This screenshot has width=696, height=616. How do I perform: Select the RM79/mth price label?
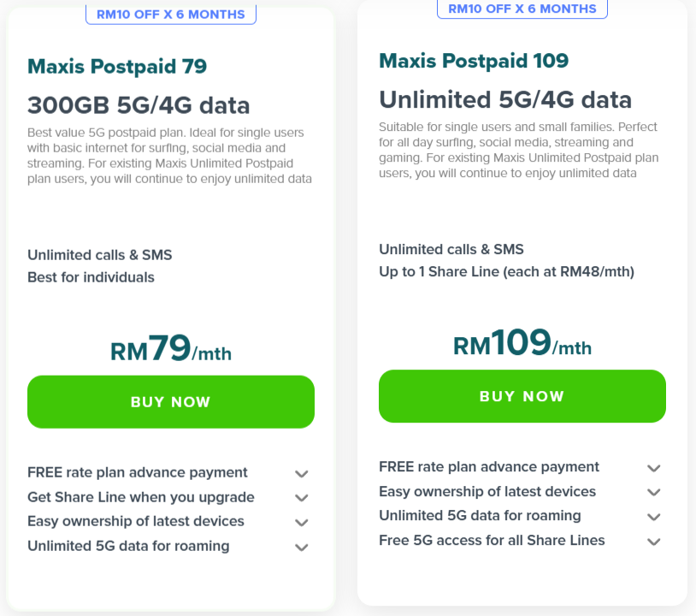pyautogui.click(x=170, y=348)
